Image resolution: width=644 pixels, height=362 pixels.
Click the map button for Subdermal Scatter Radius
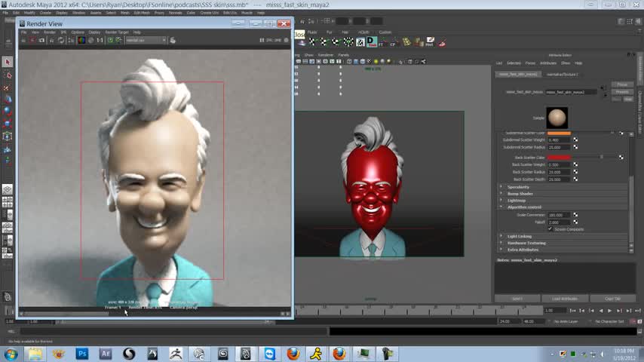tap(575, 147)
